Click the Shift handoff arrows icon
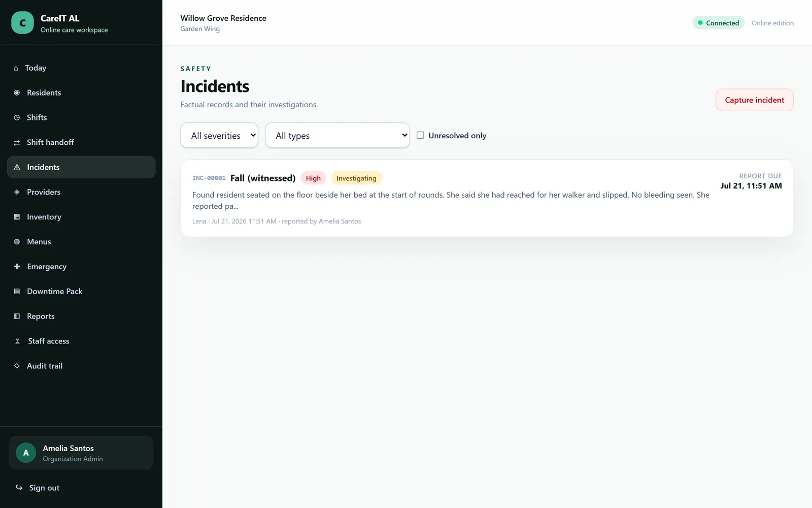The width and height of the screenshot is (812, 508). tap(17, 142)
